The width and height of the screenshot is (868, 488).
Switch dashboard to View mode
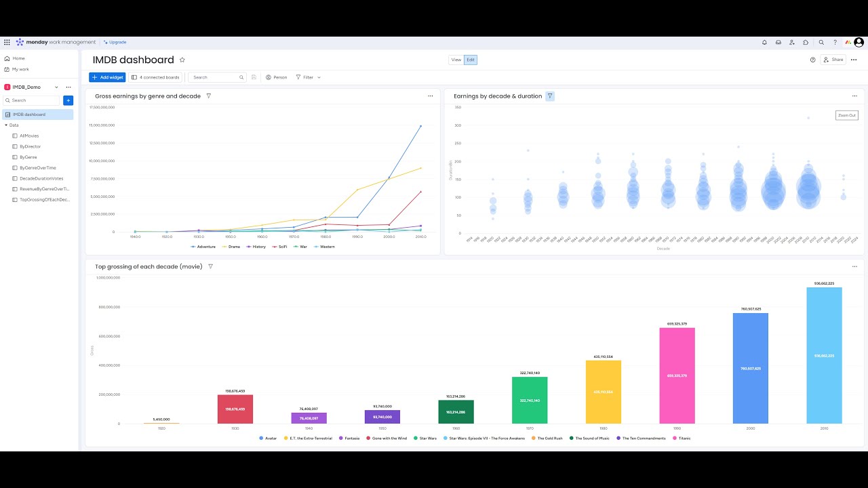(456, 60)
